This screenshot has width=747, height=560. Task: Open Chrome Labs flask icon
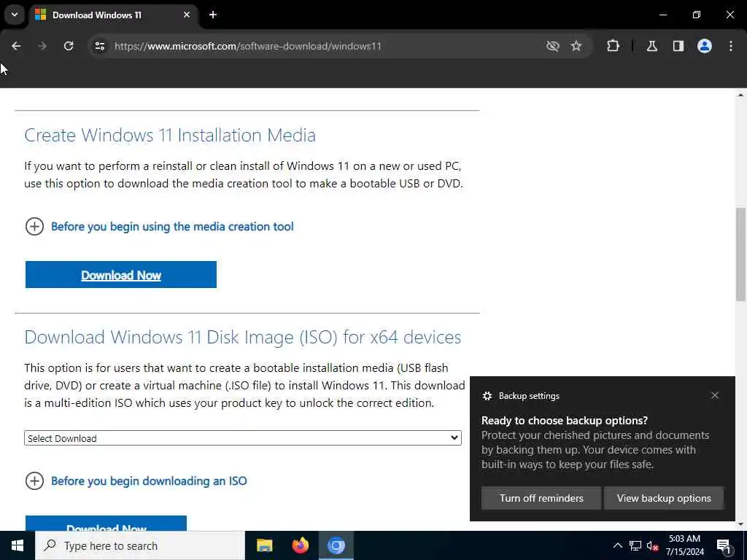pyautogui.click(x=652, y=46)
